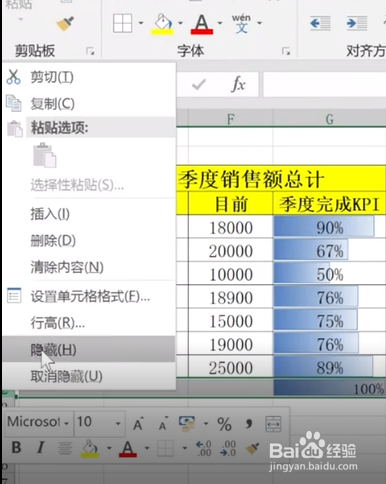Click the center align icon in mini toolbar
386x484 pixels.
pos(65,448)
